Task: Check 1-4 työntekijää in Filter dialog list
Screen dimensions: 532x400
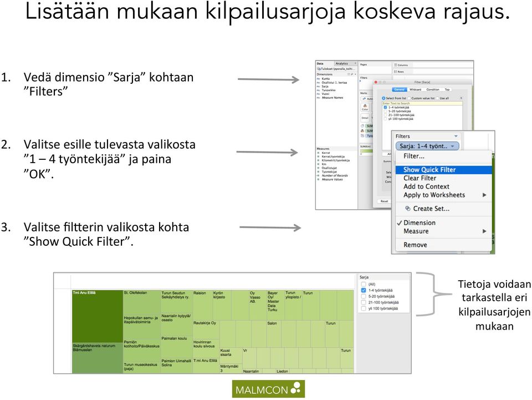Action: [x=385, y=107]
